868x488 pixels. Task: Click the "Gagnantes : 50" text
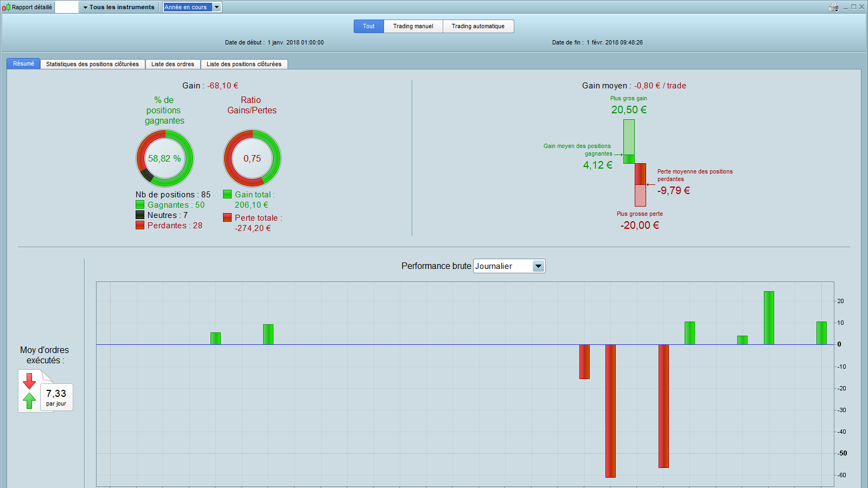[176, 205]
